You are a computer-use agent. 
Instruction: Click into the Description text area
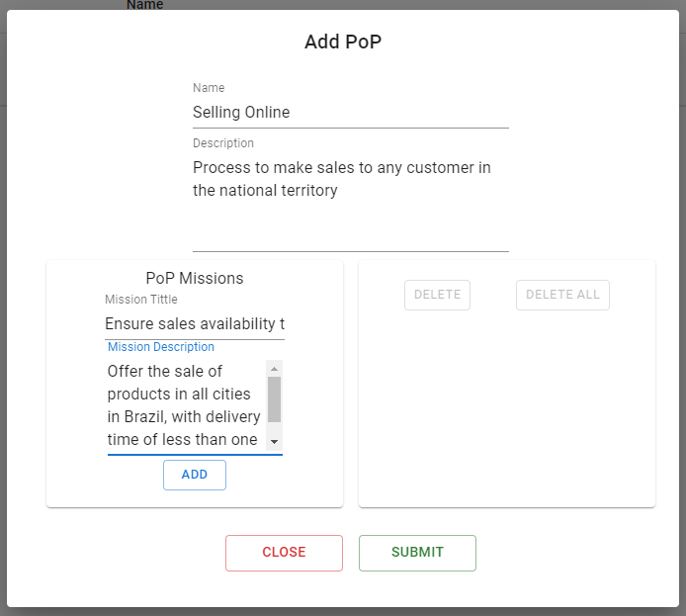351,202
